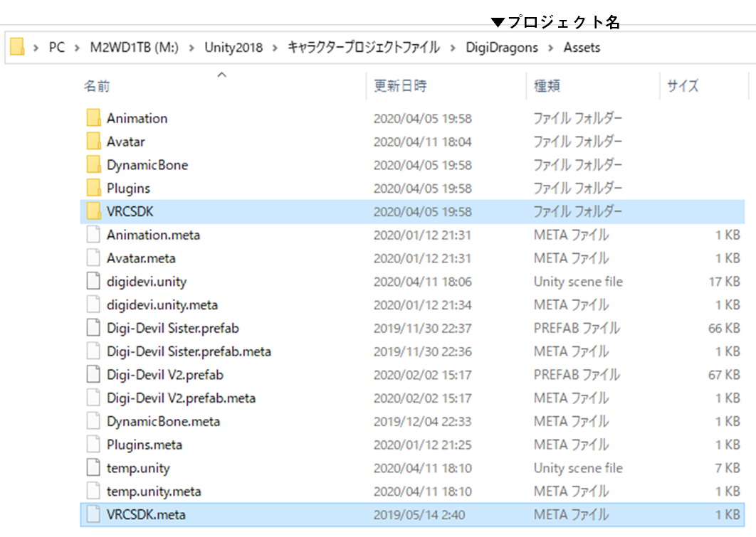
Task: Click the 66 KB size cell
Action: point(724,328)
